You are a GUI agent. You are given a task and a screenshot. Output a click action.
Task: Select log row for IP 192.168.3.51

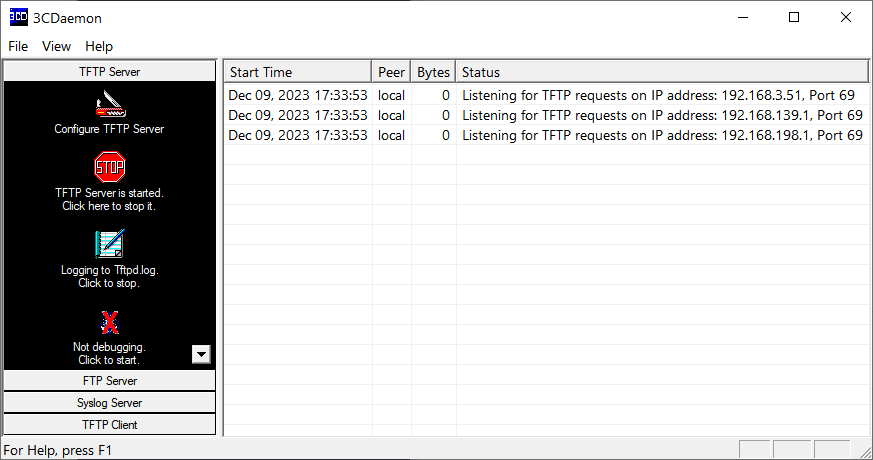(x=546, y=95)
